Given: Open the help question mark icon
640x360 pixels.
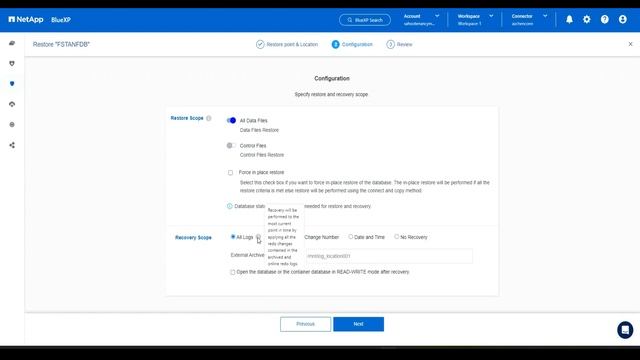Looking at the screenshot, I should coord(604,20).
